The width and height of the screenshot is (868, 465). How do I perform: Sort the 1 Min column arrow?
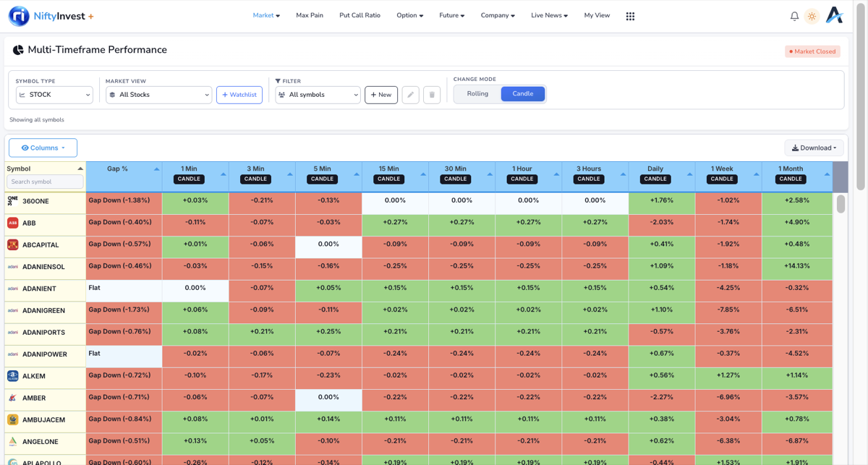pos(223,174)
